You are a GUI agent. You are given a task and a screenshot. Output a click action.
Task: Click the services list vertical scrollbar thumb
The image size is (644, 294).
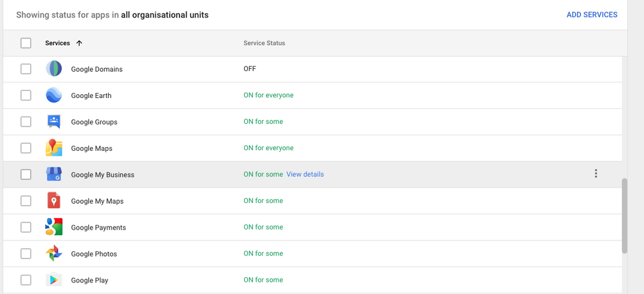click(x=624, y=215)
